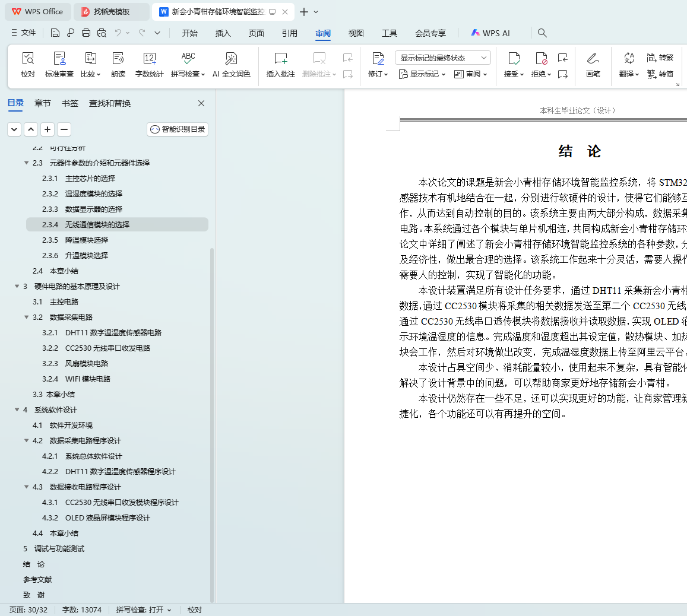The height and width of the screenshot is (616, 687).
Task: Collapse section 3.2 数据采集电路
Action: click(x=26, y=317)
